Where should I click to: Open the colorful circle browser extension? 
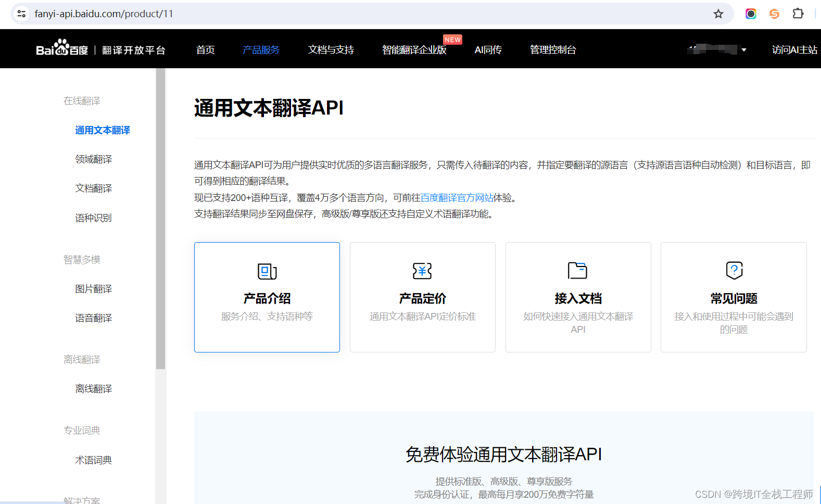(751, 14)
